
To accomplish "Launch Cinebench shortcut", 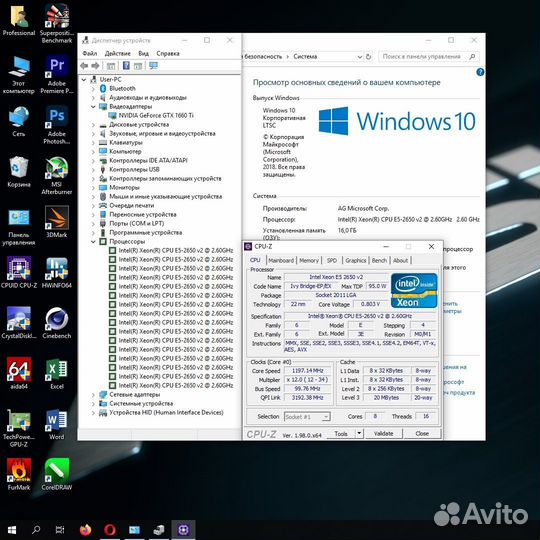I will click(57, 323).
